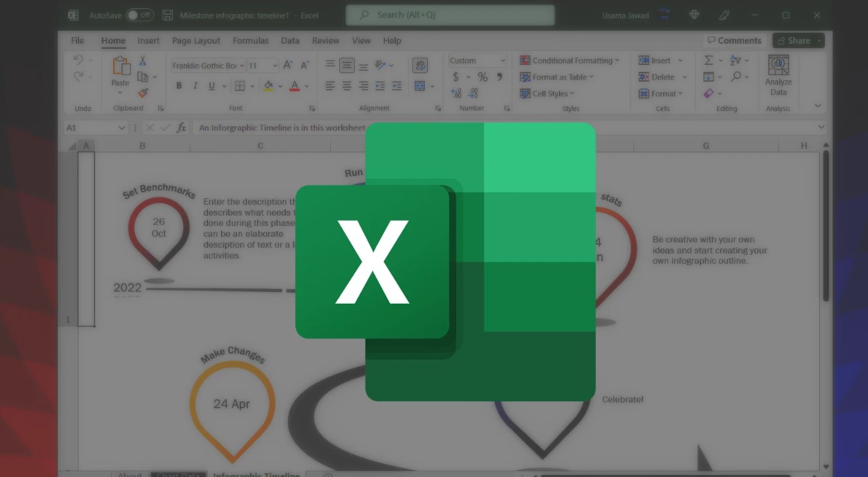Image resolution: width=868 pixels, height=477 pixels.
Task: Open the Formulas ribbon tab
Action: tap(251, 40)
